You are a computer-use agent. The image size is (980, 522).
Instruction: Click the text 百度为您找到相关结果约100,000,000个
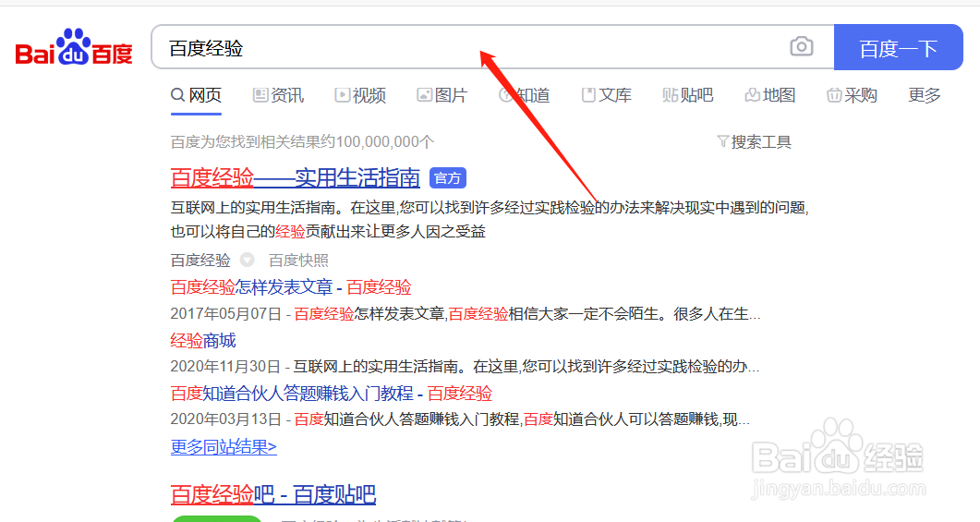coord(303,142)
